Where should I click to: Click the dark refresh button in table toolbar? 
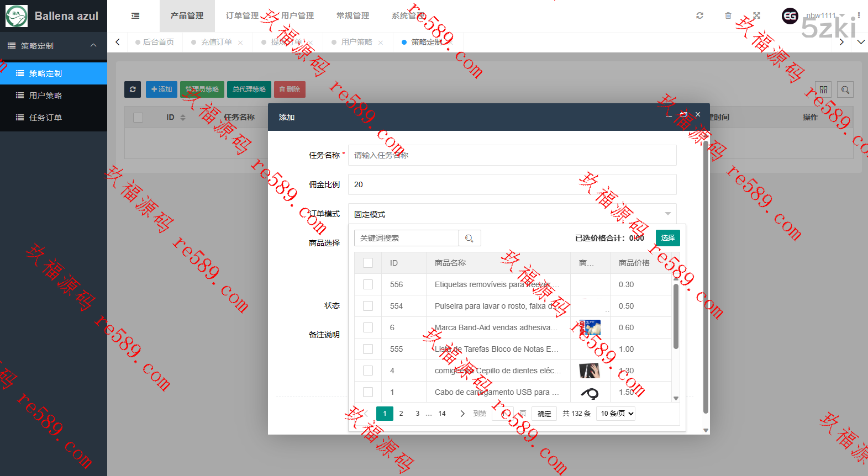point(133,89)
